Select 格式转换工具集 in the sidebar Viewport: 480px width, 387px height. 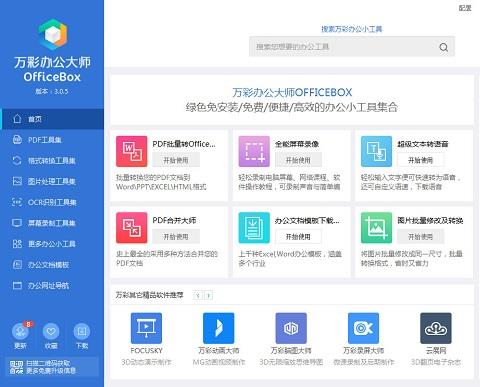(52, 160)
